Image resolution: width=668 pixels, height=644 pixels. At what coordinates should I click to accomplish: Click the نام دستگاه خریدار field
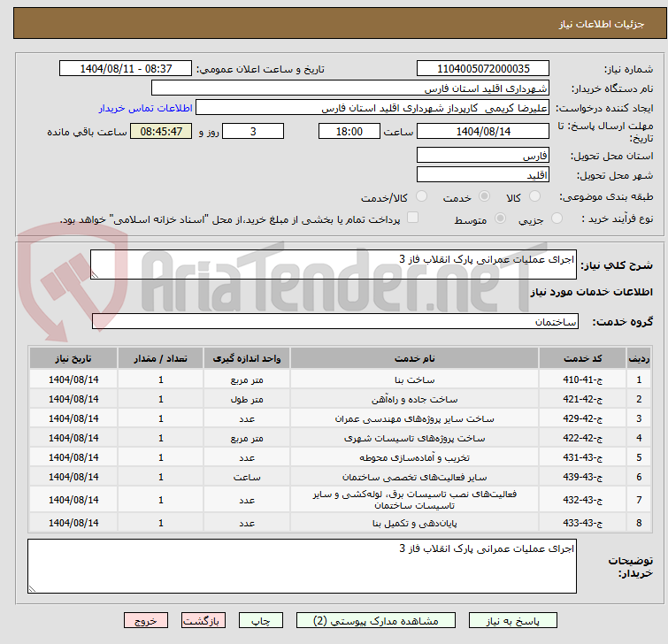point(350,88)
